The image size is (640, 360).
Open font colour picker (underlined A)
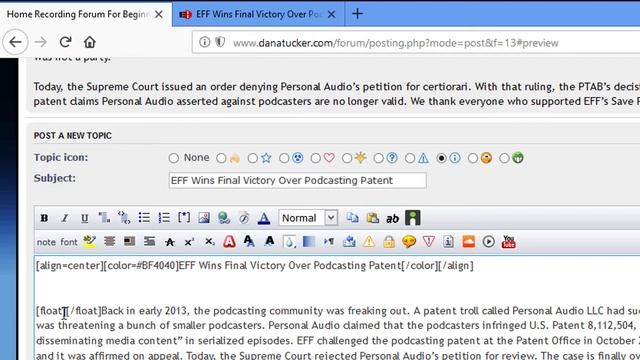pyautogui.click(x=264, y=218)
